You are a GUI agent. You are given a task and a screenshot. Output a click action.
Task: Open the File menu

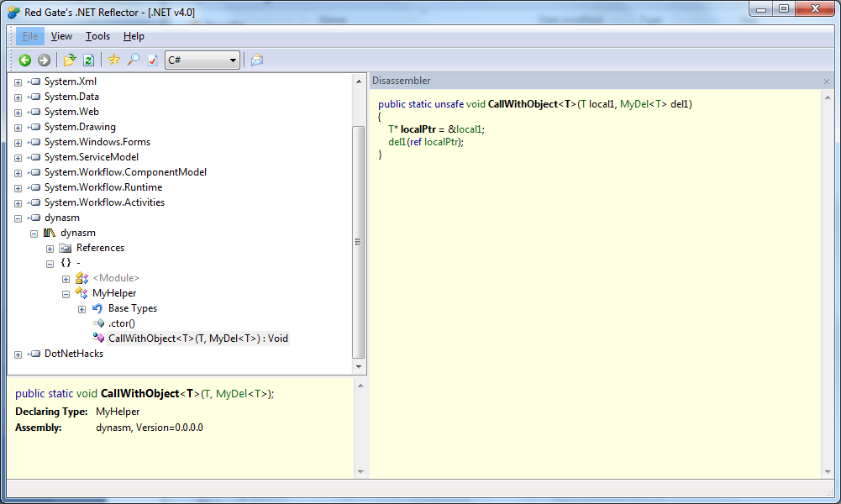30,36
